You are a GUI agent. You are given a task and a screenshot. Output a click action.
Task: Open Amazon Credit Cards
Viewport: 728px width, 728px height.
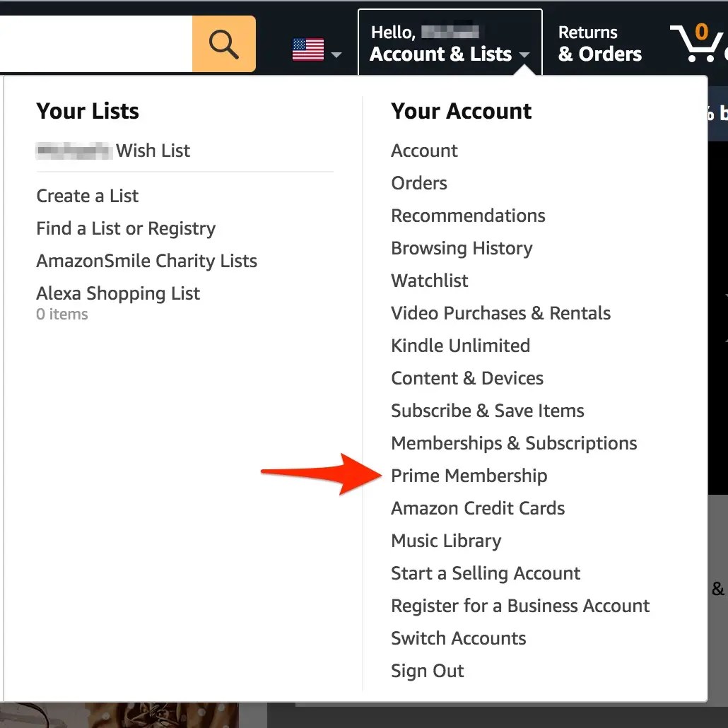pyautogui.click(x=478, y=508)
